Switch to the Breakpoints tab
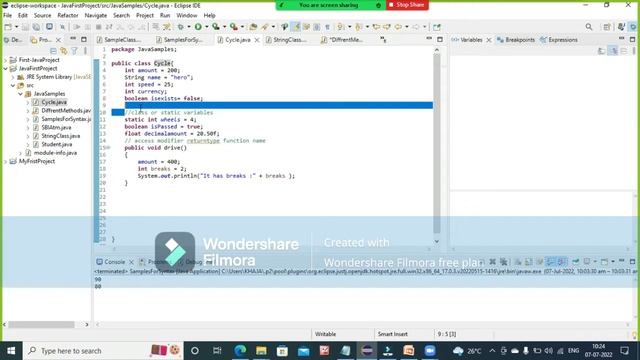The image size is (640, 360). pos(516,40)
